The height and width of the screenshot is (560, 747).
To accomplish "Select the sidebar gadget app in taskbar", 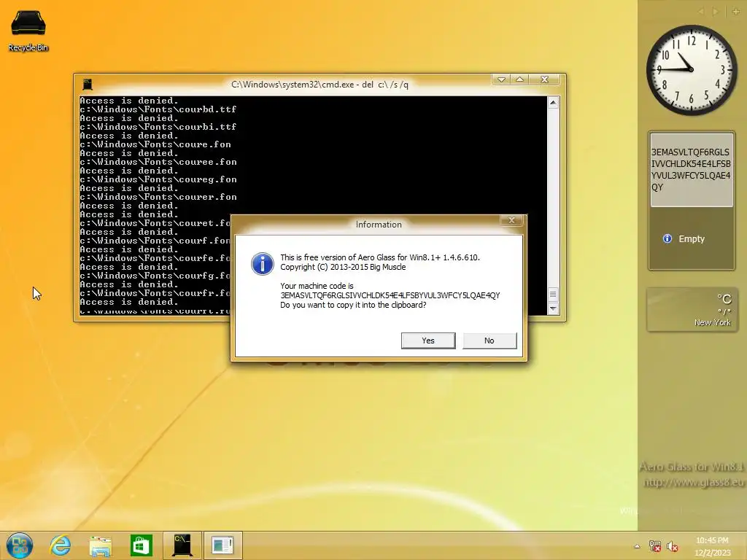I will [x=223, y=545].
